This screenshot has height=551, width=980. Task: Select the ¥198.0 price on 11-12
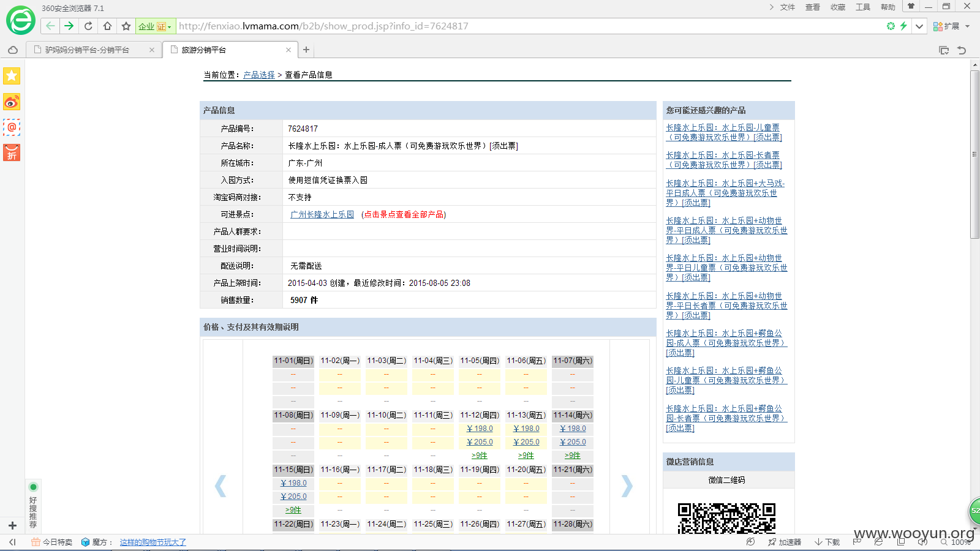click(480, 429)
